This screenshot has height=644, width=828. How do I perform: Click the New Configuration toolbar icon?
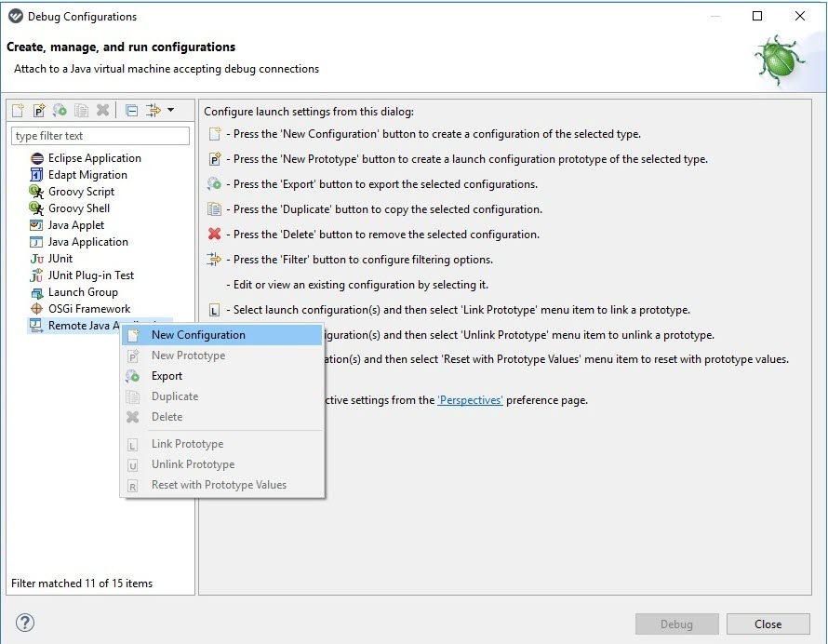coord(18,110)
